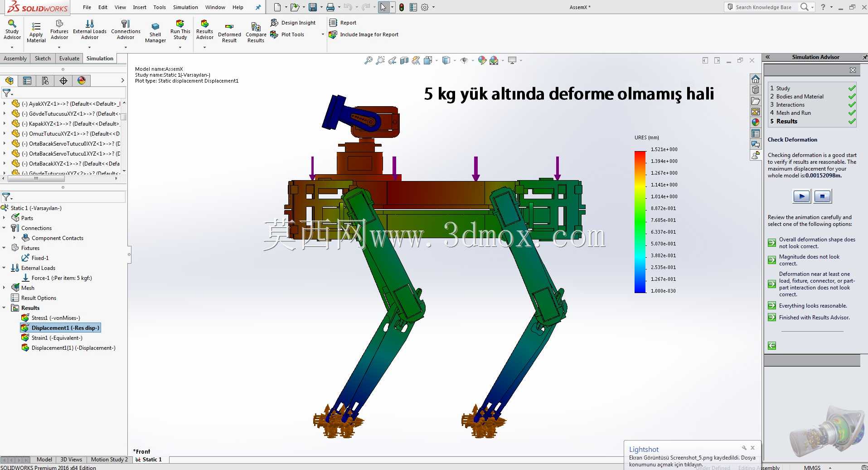Select 'Overall deformation shape does not look correct'
Screen dimensions: 868x470
pyautogui.click(x=812, y=243)
